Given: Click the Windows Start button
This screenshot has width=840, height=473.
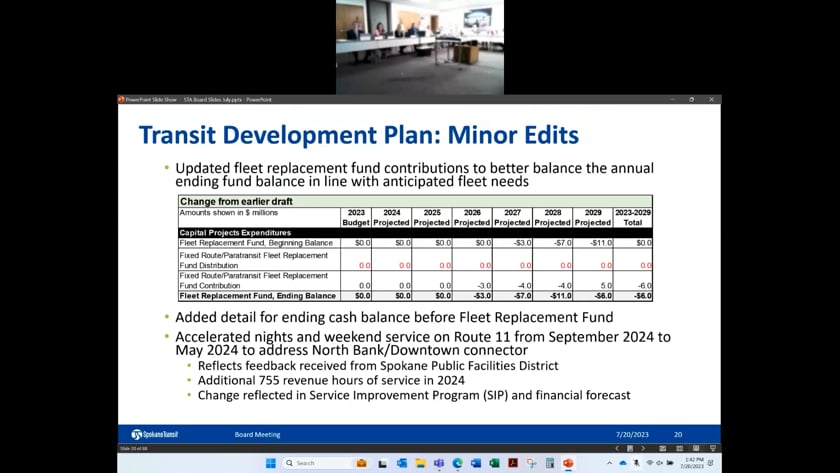Looking at the screenshot, I should point(271,463).
